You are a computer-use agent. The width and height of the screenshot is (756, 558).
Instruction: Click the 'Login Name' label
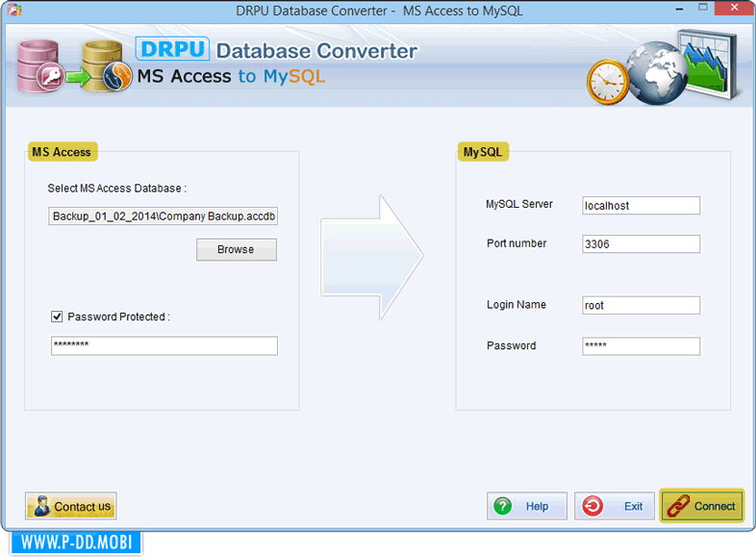(x=516, y=305)
